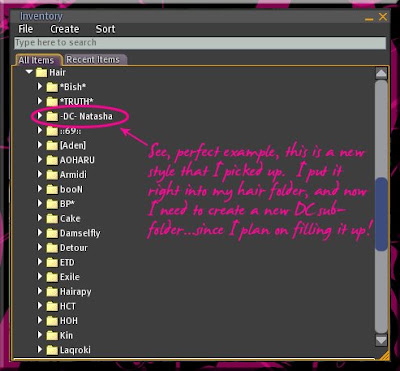The width and height of the screenshot is (400, 371).
Task: Click the Armidi folder icon
Action: 52,175
